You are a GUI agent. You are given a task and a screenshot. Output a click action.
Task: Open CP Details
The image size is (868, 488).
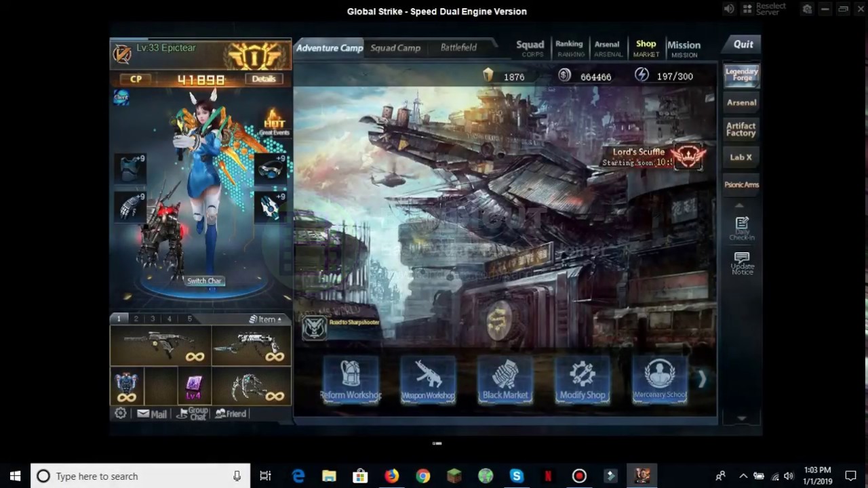[264, 79]
